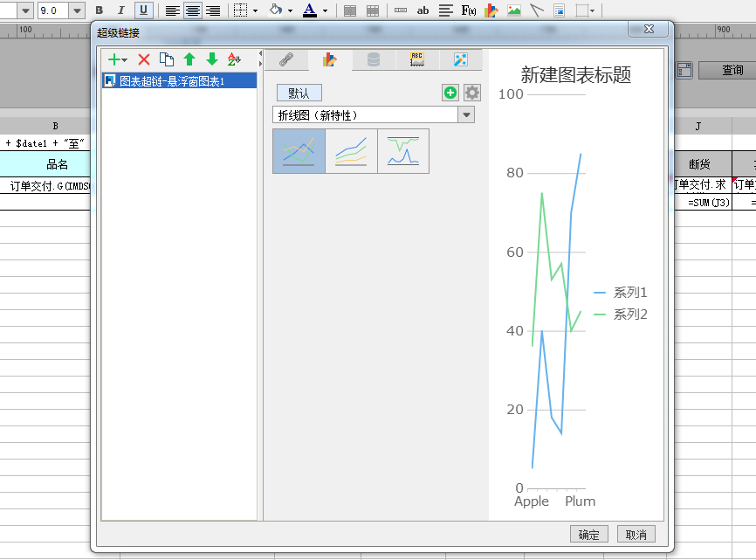The image size is (756, 560).
Task: Toggle italic formatting in toolbar
Action: click(121, 10)
